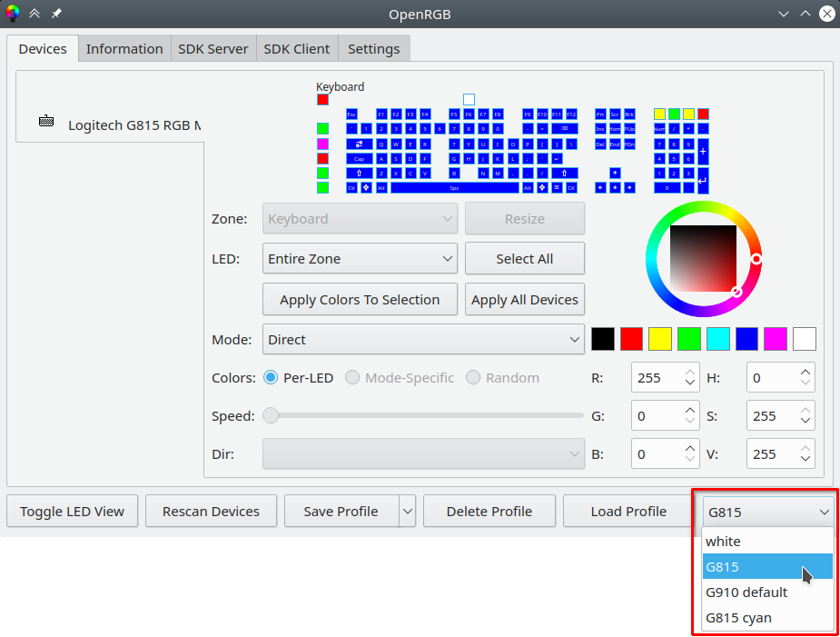Screen dimensions: 840x637
Task: Choose the G910 default profile
Action: (767, 592)
